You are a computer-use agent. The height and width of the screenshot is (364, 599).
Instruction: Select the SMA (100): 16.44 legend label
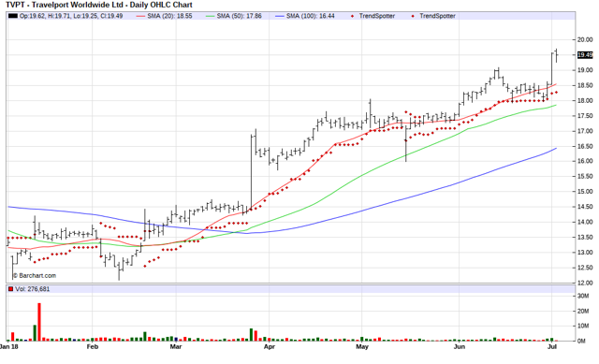pos(311,16)
